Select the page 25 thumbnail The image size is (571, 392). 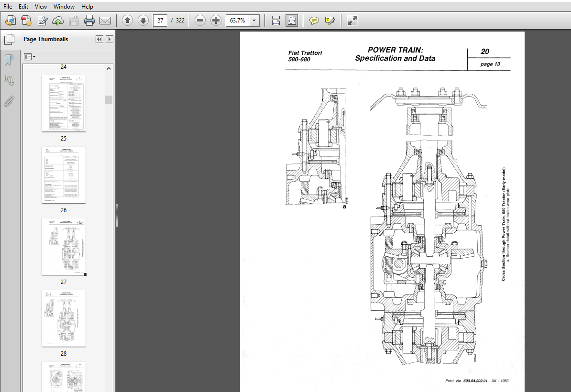tap(64, 103)
